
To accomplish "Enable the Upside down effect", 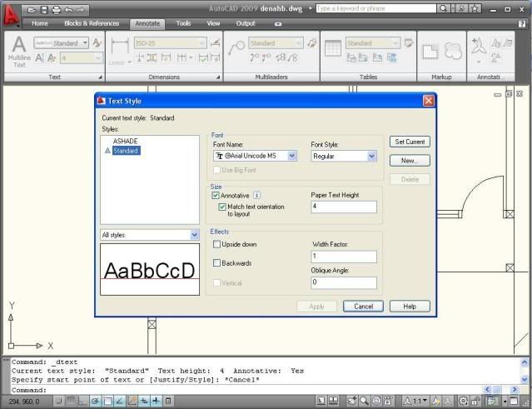I will (x=216, y=244).
